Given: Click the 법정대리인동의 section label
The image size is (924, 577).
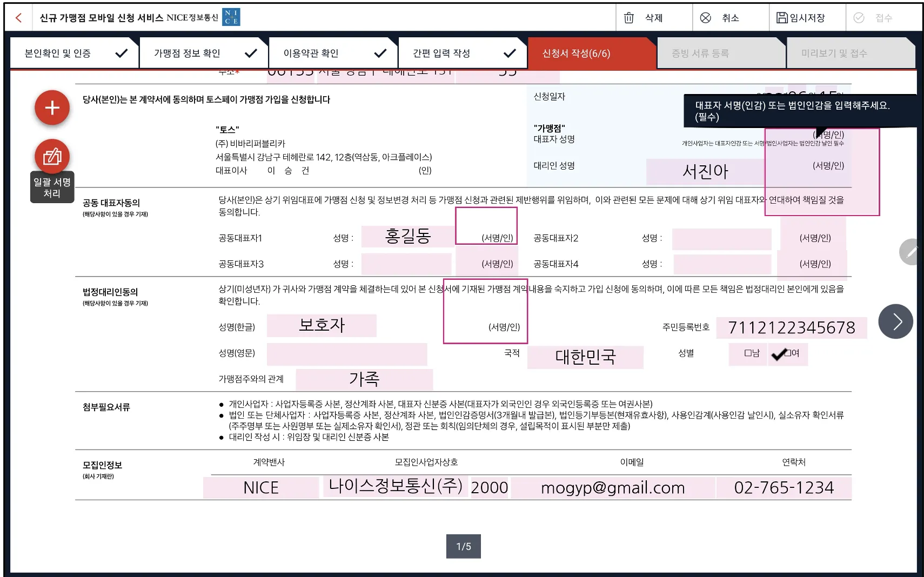Looking at the screenshot, I should click(110, 292).
